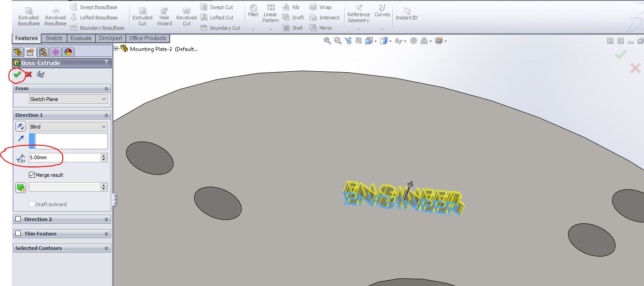
Task: Open Curves dropdown
Action: pos(382,29)
